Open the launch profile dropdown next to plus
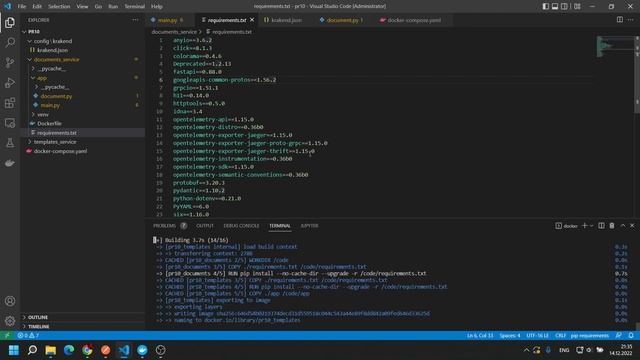Screen dimensions: 640x360 (x=591, y=226)
